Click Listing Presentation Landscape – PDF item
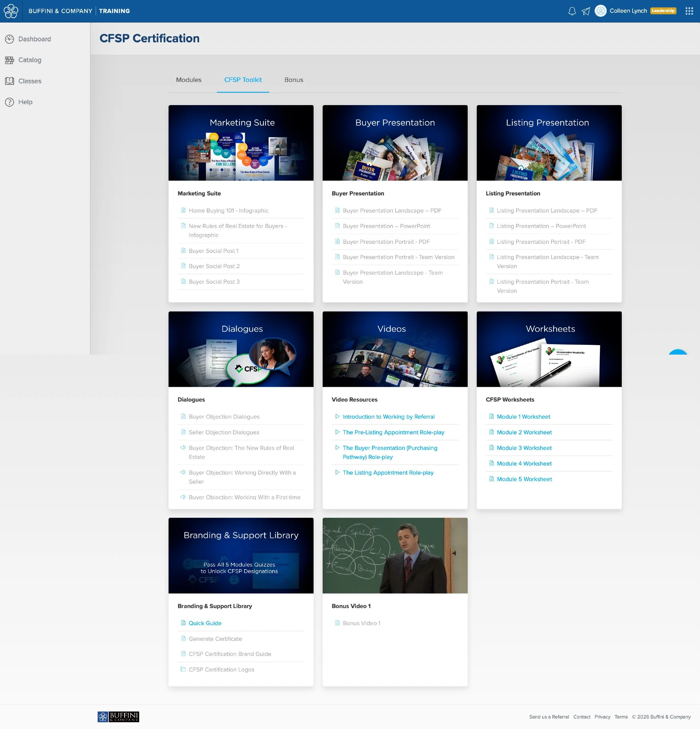This screenshot has height=729, width=700. [547, 211]
